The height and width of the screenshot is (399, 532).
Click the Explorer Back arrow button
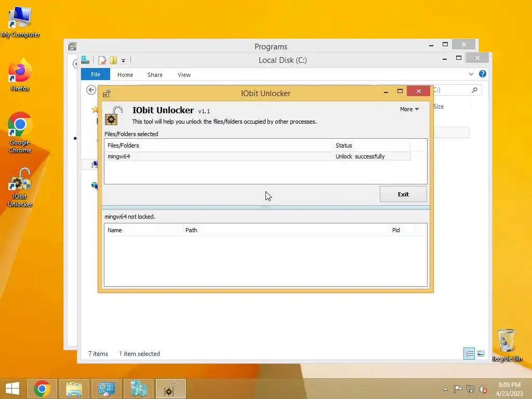[x=91, y=90]
